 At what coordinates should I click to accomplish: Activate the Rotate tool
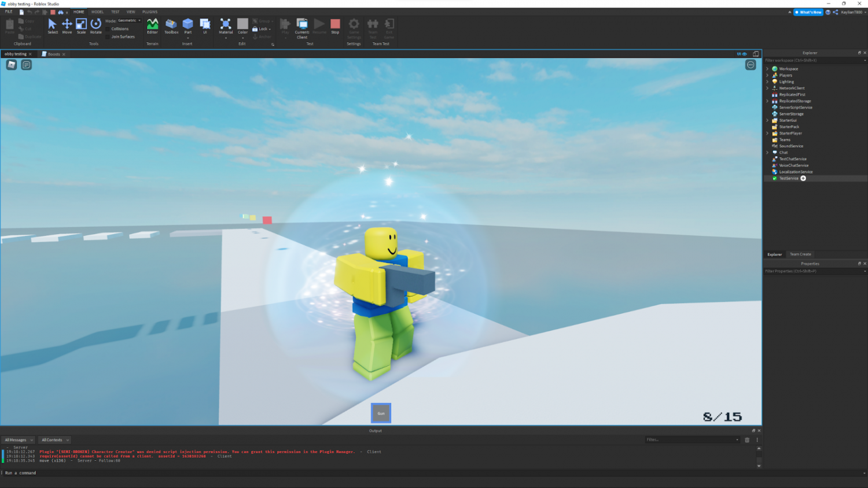pyautogui.click(x=96, y=25)
